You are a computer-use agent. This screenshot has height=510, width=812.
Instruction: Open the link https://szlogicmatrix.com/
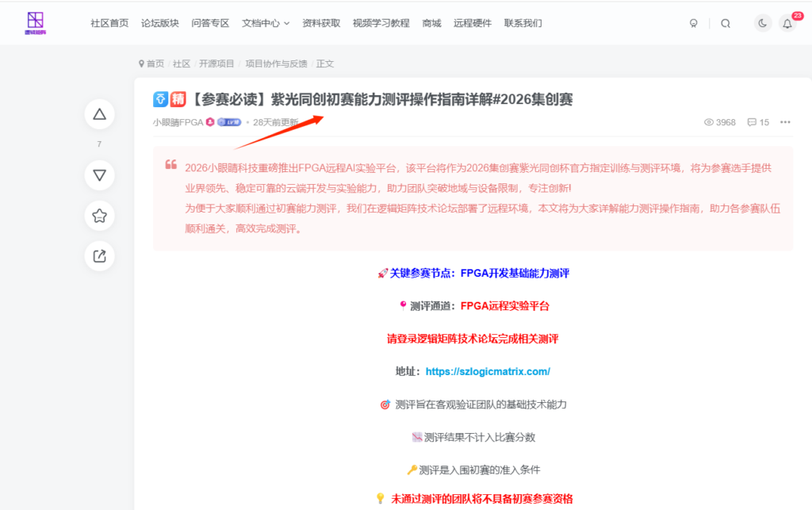(x=486, y=370)
